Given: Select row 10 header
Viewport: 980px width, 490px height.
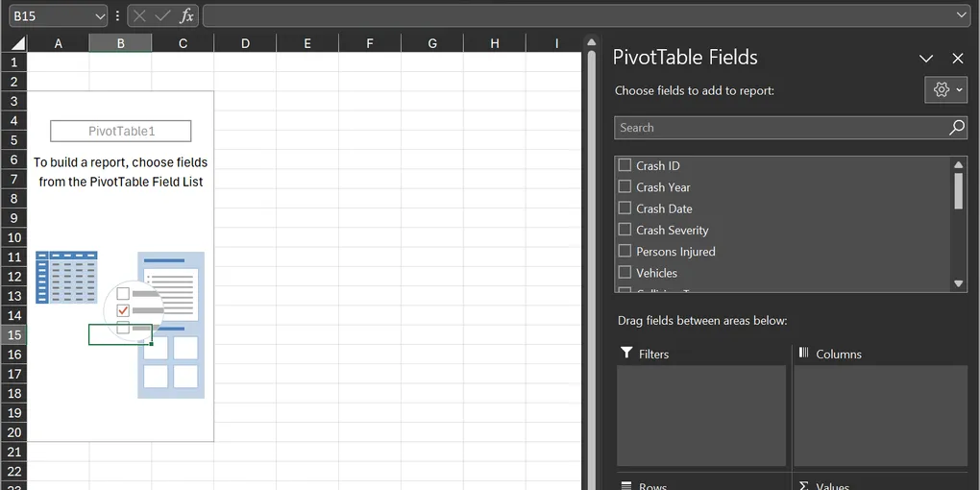Looking at the screenshot, I should [13, 237].
